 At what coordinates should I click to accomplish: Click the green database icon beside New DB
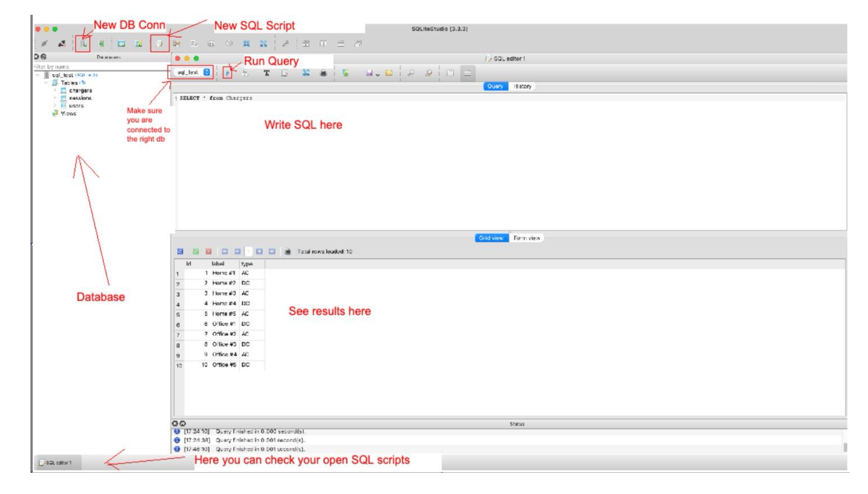(101, 43)
